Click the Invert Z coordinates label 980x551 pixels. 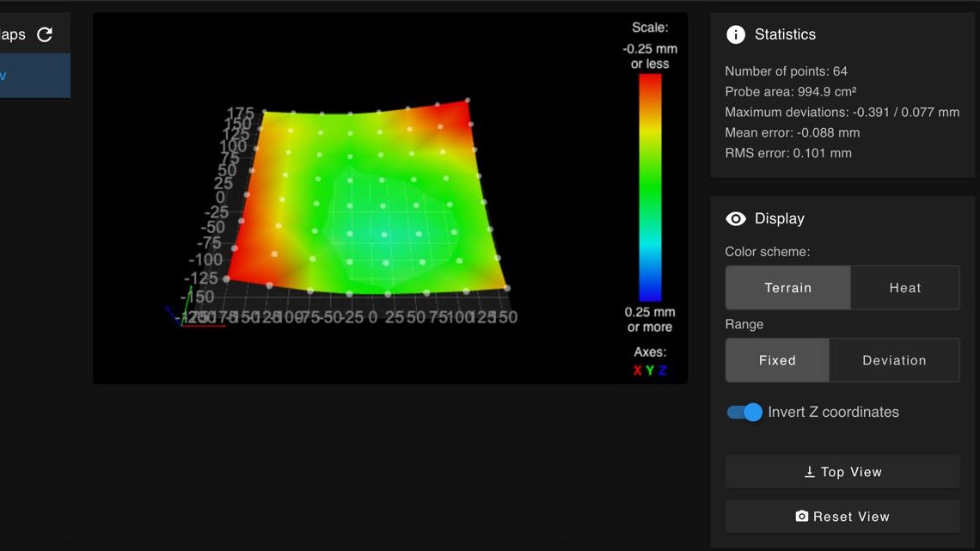833,413
